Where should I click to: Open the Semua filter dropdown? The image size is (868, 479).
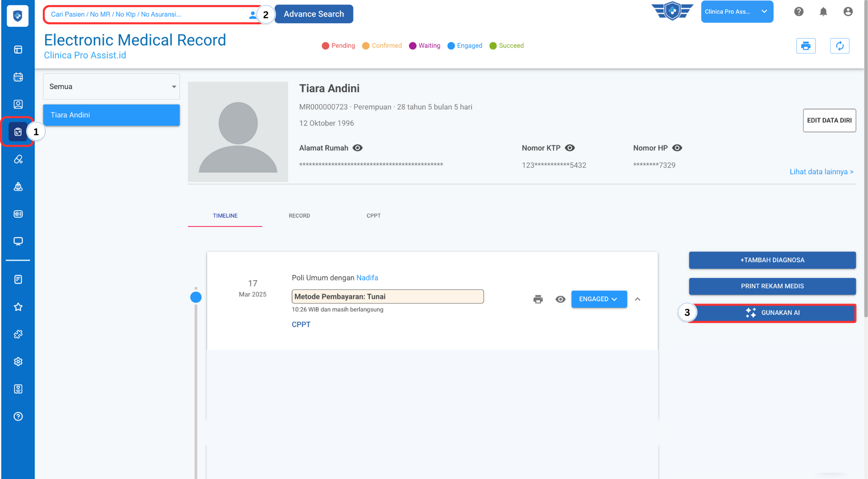point(111,86)
